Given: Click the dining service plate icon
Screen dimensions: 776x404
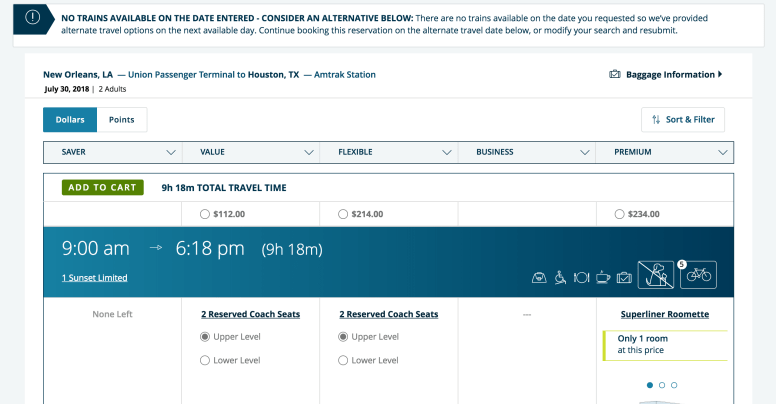Looking at the screenshot, I should [582, 277].
